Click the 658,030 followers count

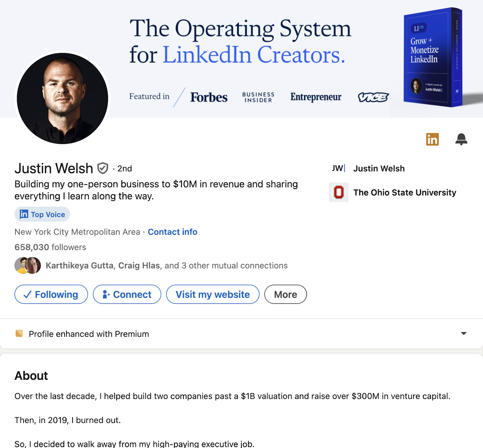[50, 247]
